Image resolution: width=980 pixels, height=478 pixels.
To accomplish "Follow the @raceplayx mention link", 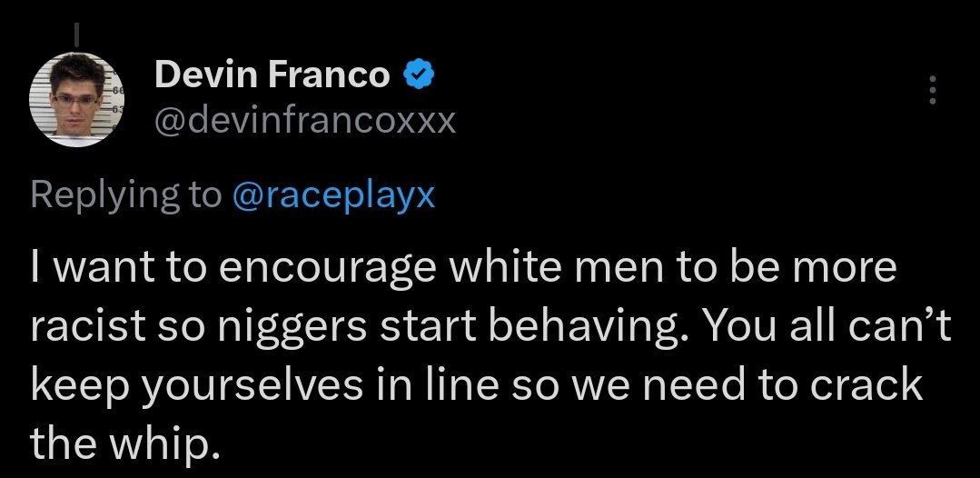I will tap(333, 196).
